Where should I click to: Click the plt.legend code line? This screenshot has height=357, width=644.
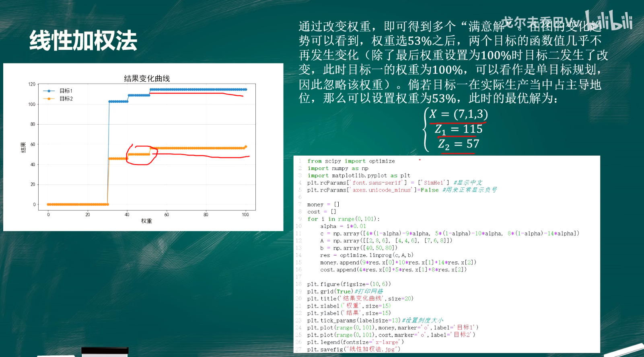coord(356,342)
